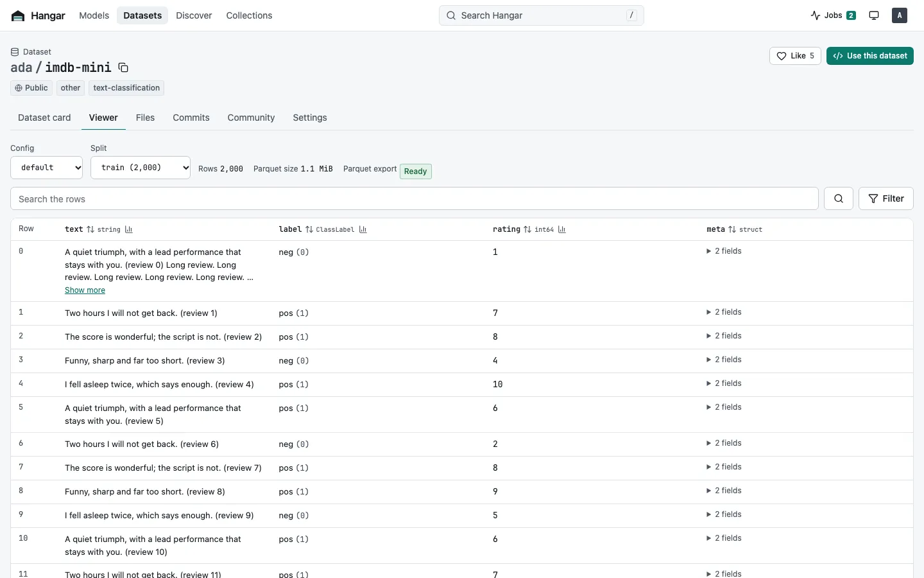Open the Jobs activity indicator
The width and height of the screenshot is (924, 578).
(x=833, y=15)
